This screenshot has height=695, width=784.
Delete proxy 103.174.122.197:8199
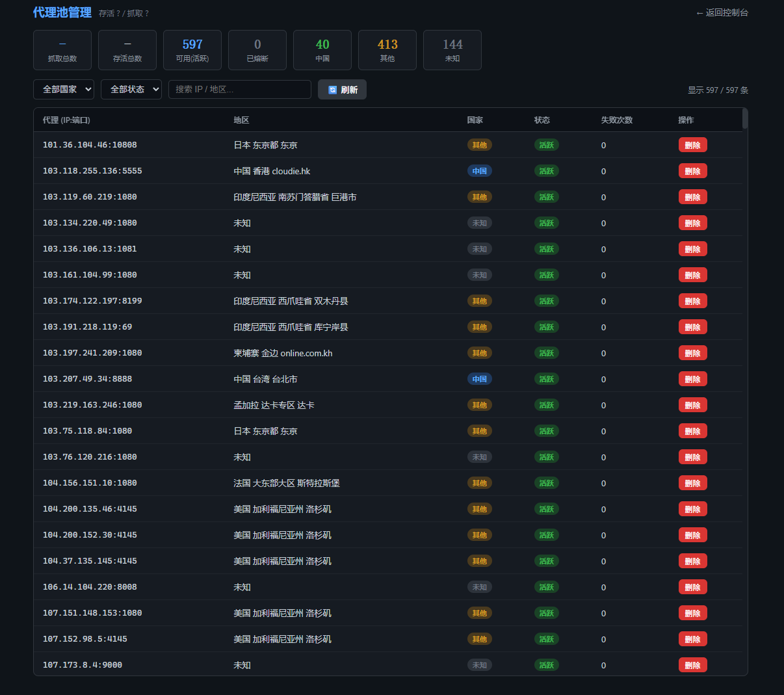click(693, 301)
